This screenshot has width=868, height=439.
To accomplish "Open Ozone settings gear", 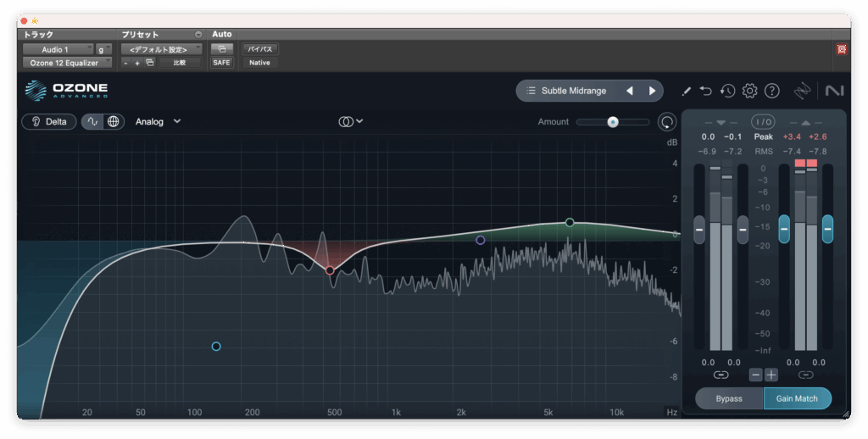I will click(749, 91).
